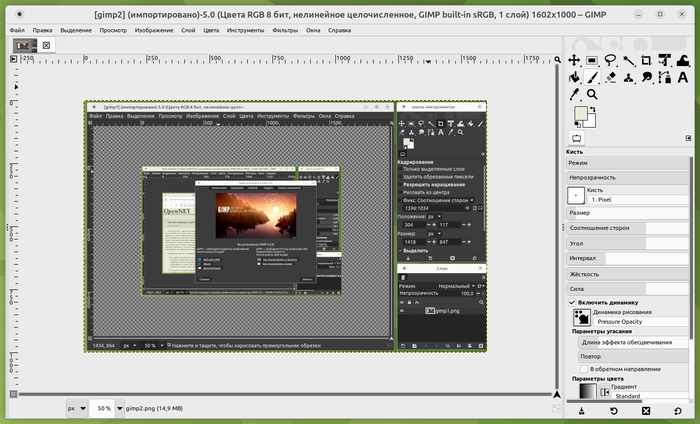Open the px units dropdown in status bar
This screenshot has height=424, width=700.
pos(77,409)
